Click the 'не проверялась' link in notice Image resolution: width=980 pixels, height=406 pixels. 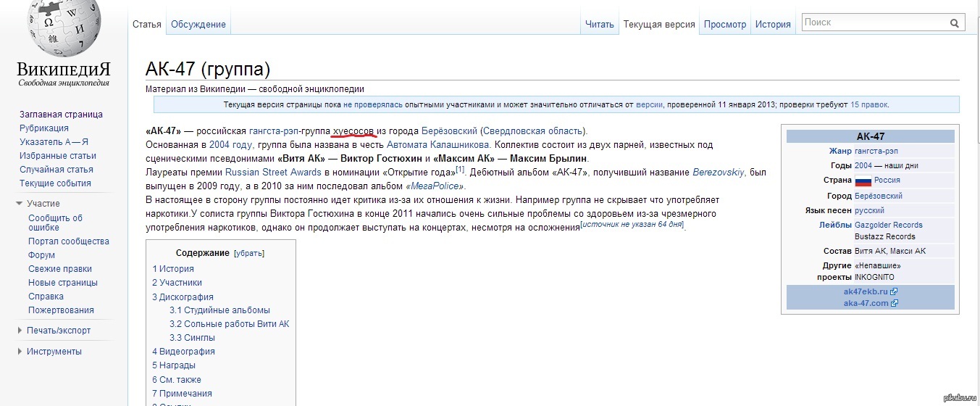tap(373, 104)
